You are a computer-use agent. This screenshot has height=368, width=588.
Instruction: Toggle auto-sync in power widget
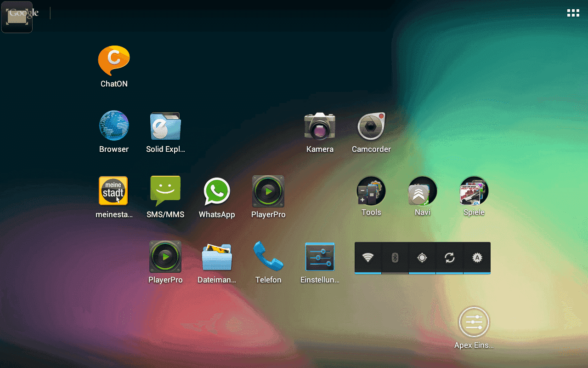coord(449,258)
